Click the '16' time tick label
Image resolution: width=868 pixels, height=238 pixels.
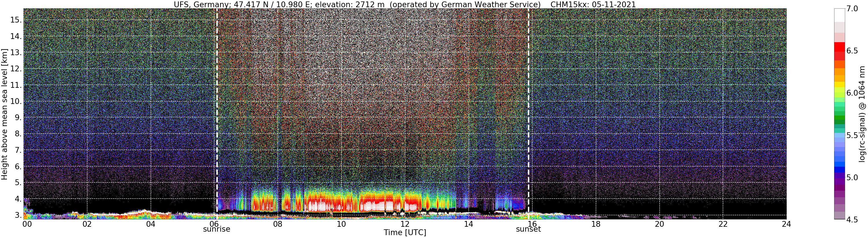coord(532,224)
